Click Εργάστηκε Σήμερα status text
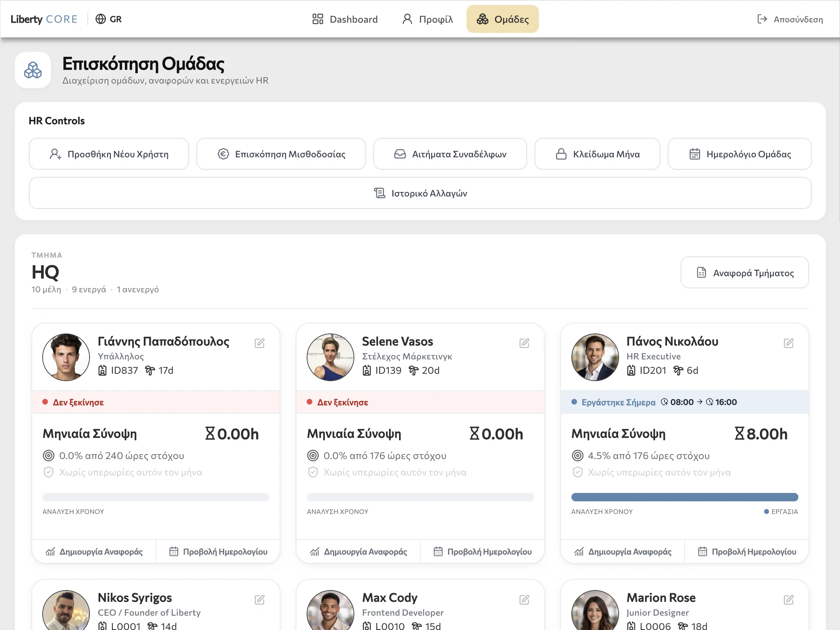Screen dimensions: 840x630 coord(618,402)
